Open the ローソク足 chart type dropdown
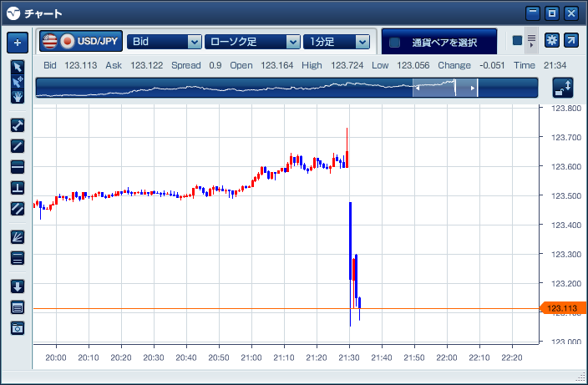This screenshot has width=588, height=385. tap(252, 41)
